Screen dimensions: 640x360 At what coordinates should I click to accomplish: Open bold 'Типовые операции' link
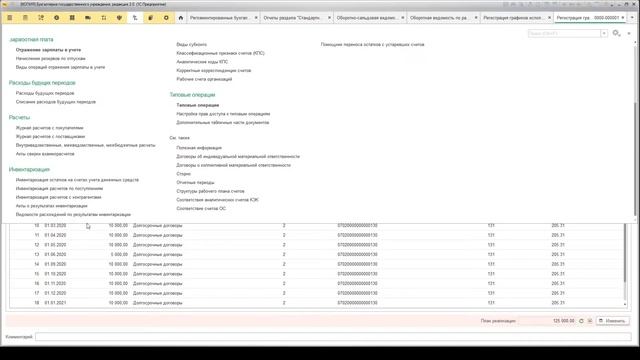(x=198, y=105)
